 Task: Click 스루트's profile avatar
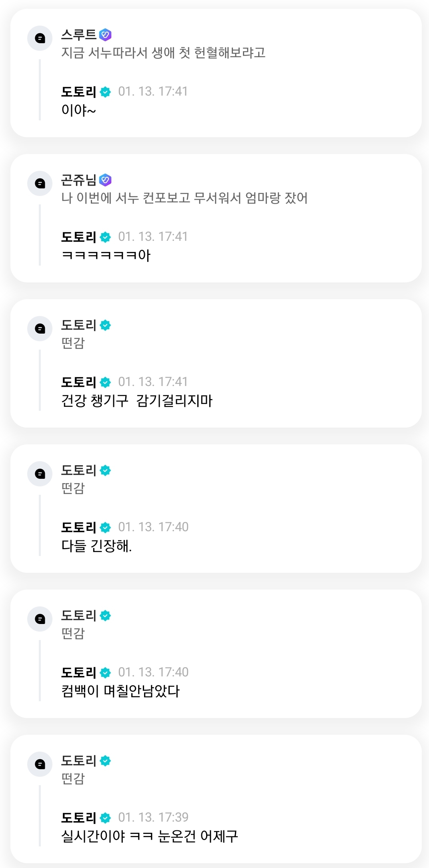point(40,38)
